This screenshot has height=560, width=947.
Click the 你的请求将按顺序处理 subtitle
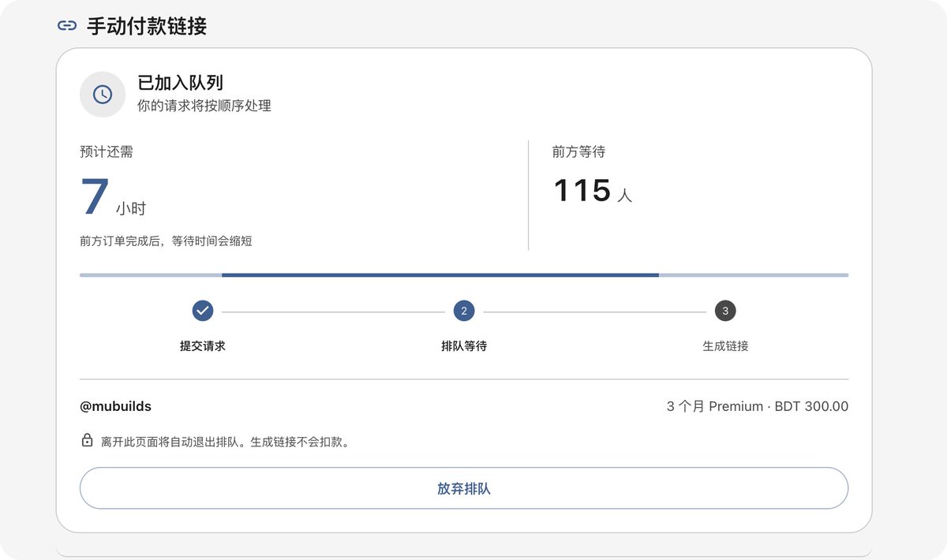point(204,106)
